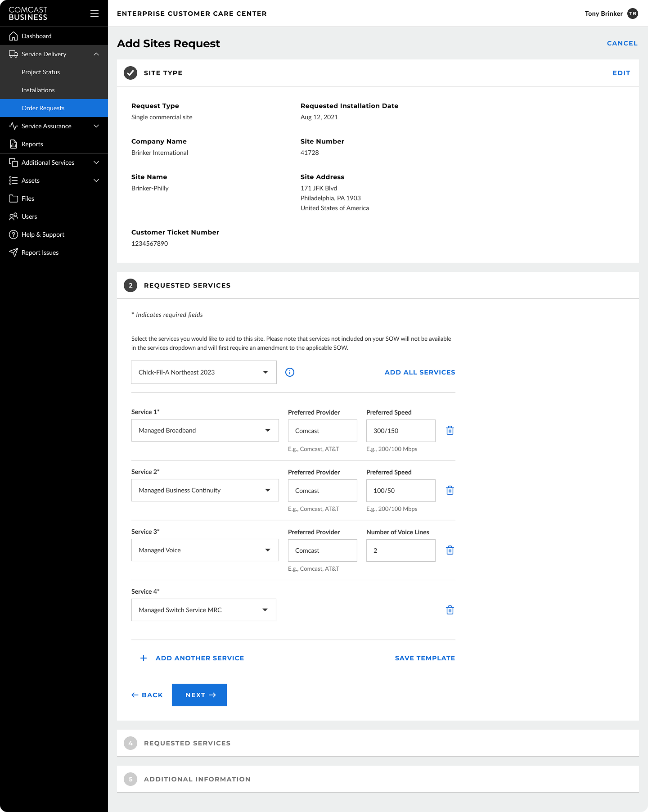Open the Service 2 Managed Business Continuity dropdown

click(x=205, y=490)
